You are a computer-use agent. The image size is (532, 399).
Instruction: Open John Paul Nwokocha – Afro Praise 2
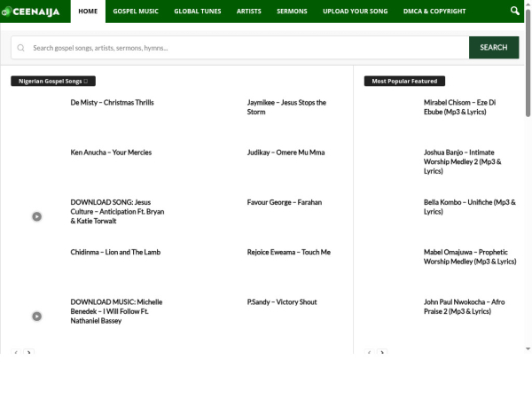[464, 307]
